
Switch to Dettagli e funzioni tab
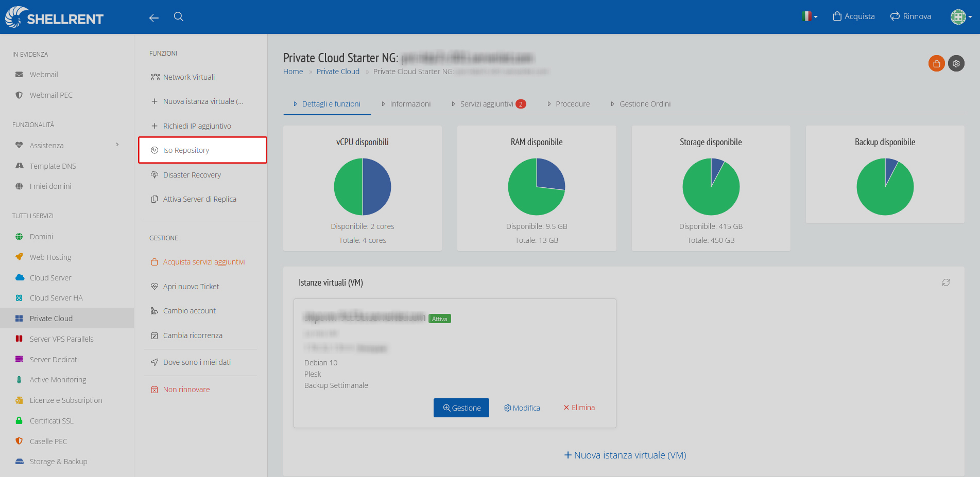click(327, 104)
